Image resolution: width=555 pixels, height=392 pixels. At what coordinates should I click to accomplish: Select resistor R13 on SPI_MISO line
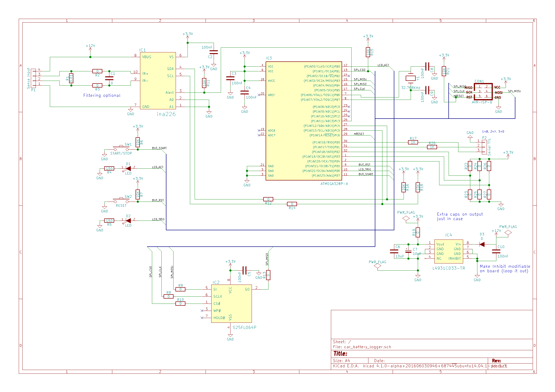pos(268,275)
